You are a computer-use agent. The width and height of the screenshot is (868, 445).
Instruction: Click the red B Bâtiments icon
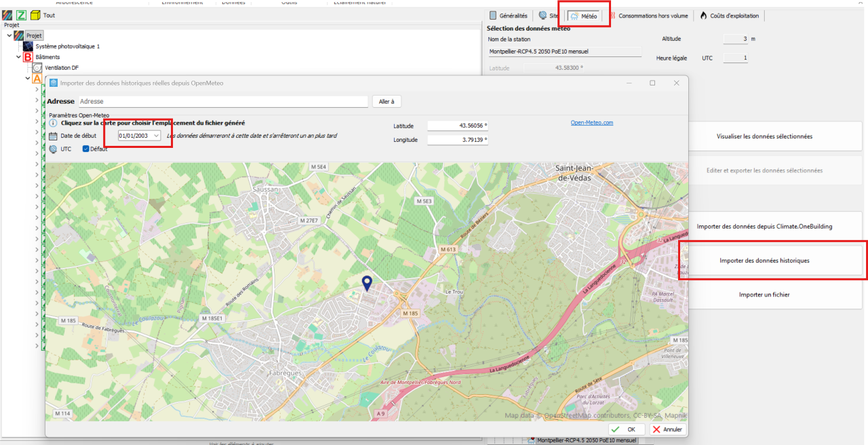click(x=28, y=57)
